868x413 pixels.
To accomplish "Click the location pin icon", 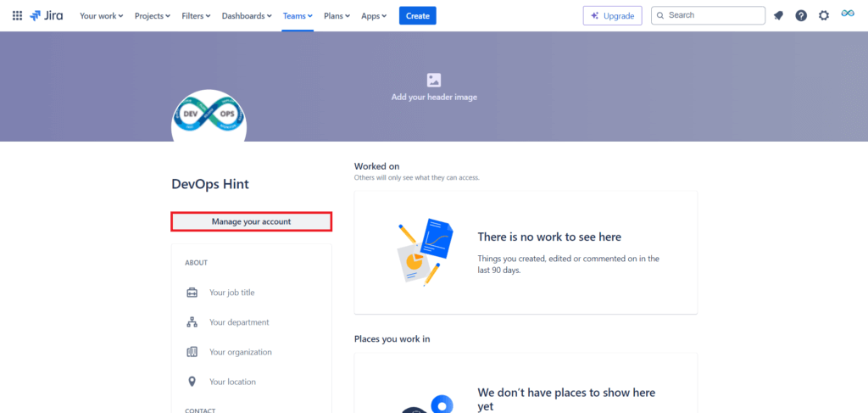I will (x=192, y=382).
